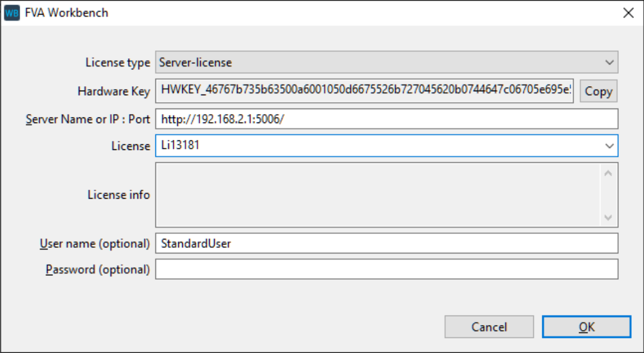Click the "Password (optional)" label

click(x=98, y=270)
